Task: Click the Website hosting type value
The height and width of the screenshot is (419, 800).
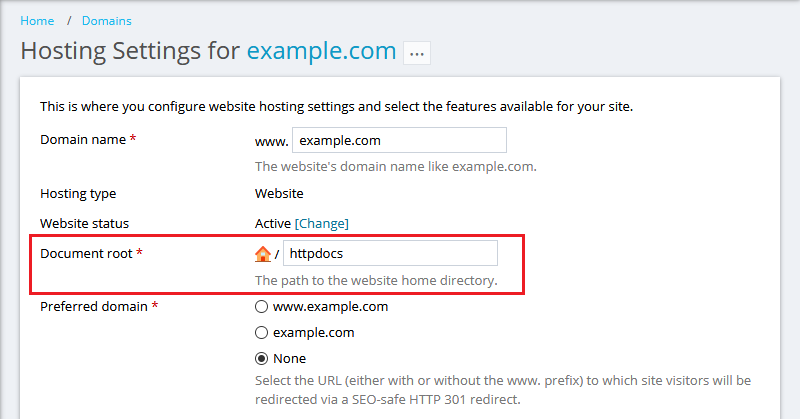Action: tap(279, 194)
